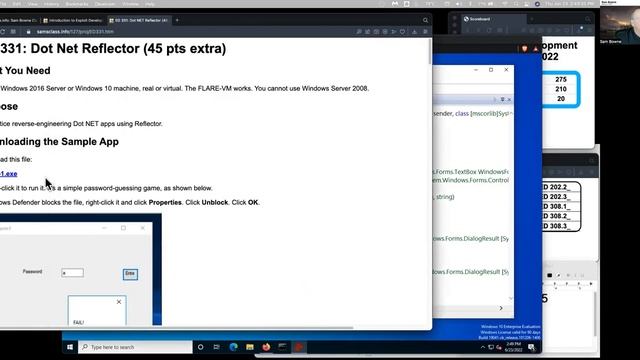
Task: Click the Scoreboard tab in background browser
Action: (x=493, y=19)
